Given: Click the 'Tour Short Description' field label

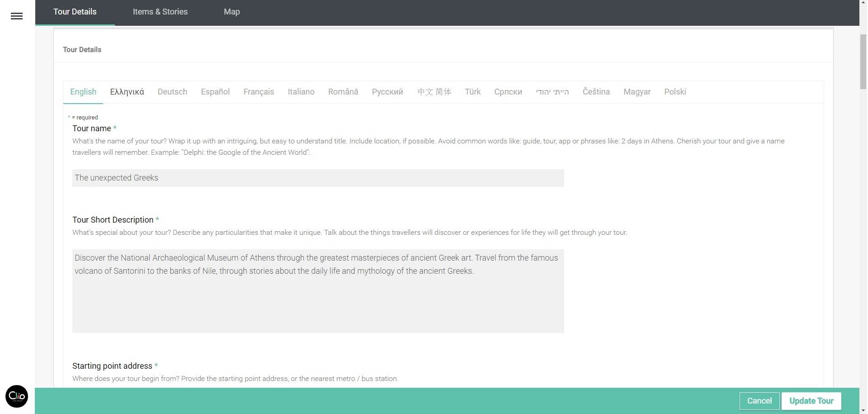Looking at the screenshot, I should click(113, 220).
